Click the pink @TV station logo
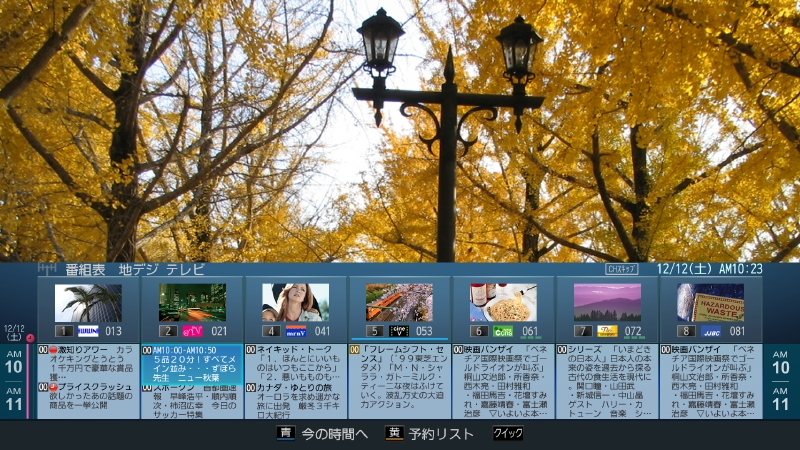Image resolution: width=800 pixels, height=450 pixels. tap(192, 331)
